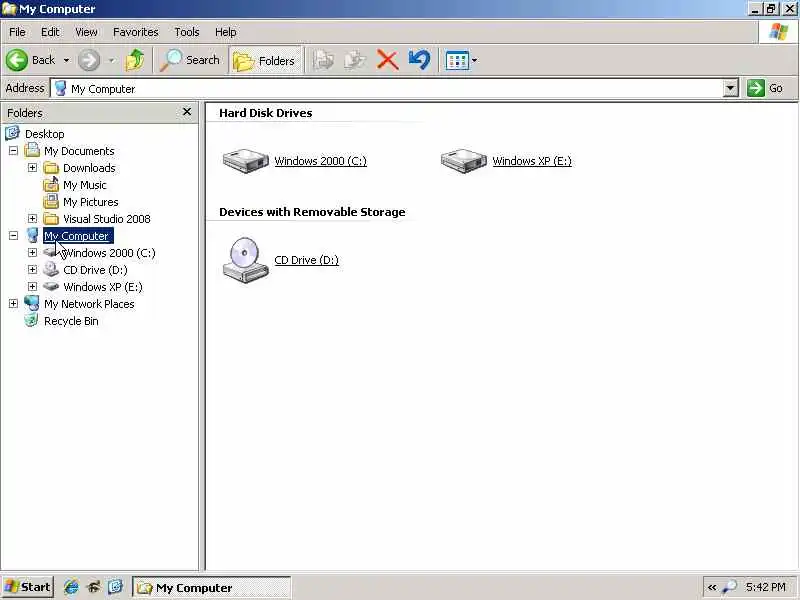
Task: Open the Windows XP (E:) link
Action: (x=532, y=161)
